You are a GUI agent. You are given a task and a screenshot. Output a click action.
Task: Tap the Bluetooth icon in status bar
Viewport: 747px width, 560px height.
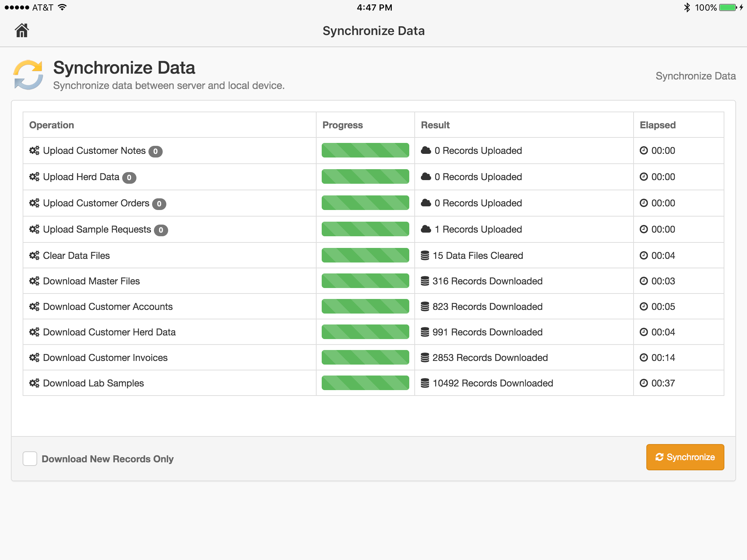tap(687, 7)
